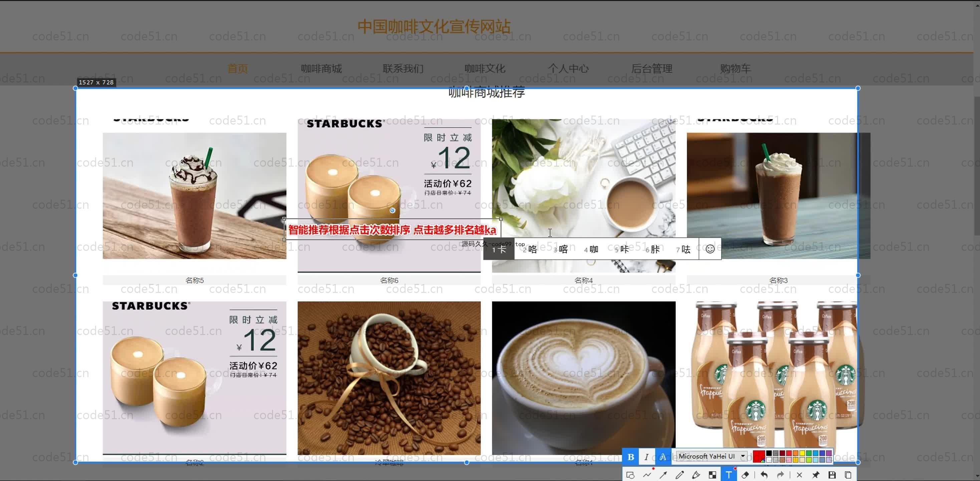Select the Text tool

[729, 475]
